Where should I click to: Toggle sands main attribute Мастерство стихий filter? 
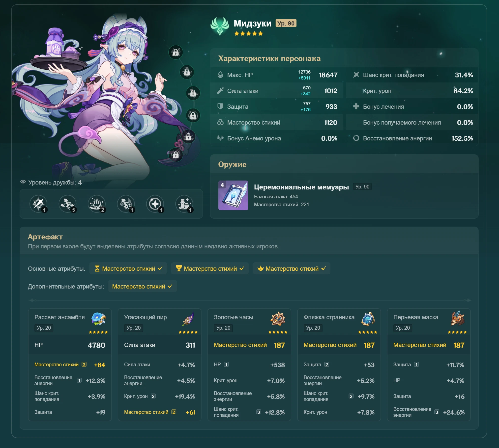click(128, 268)
